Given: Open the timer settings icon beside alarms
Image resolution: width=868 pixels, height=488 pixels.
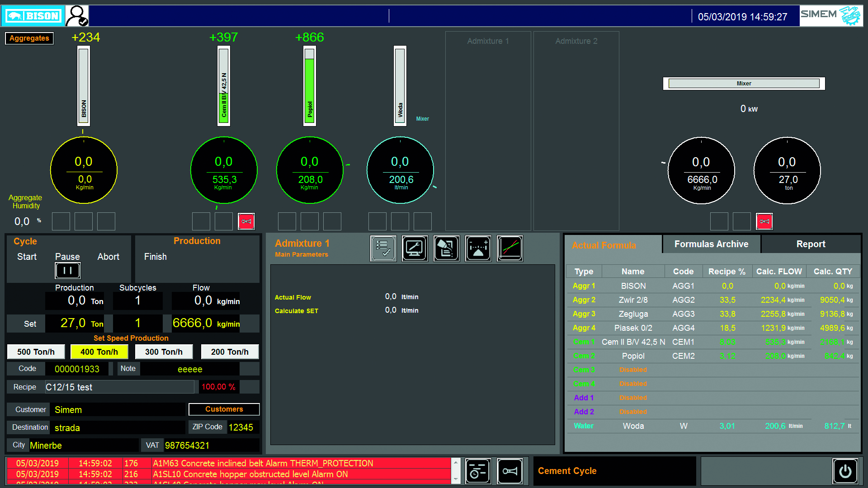Looking at the screenshot, I should point(478,471).
